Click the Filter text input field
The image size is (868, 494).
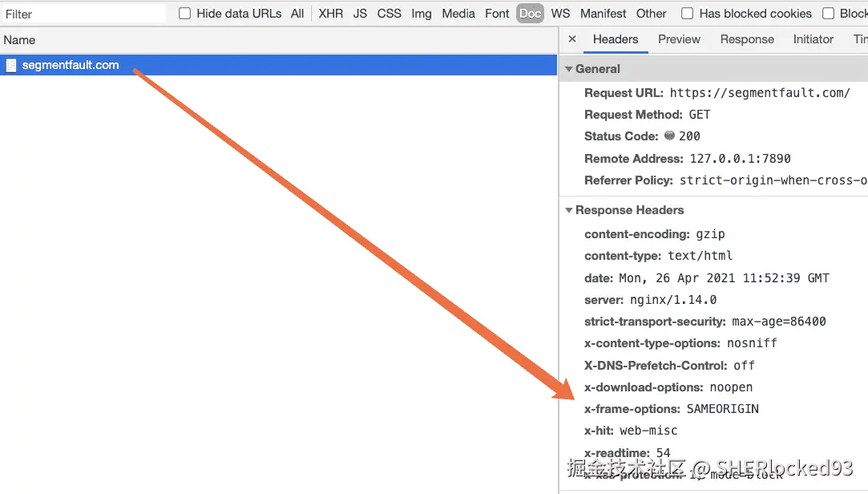point(83,14)
